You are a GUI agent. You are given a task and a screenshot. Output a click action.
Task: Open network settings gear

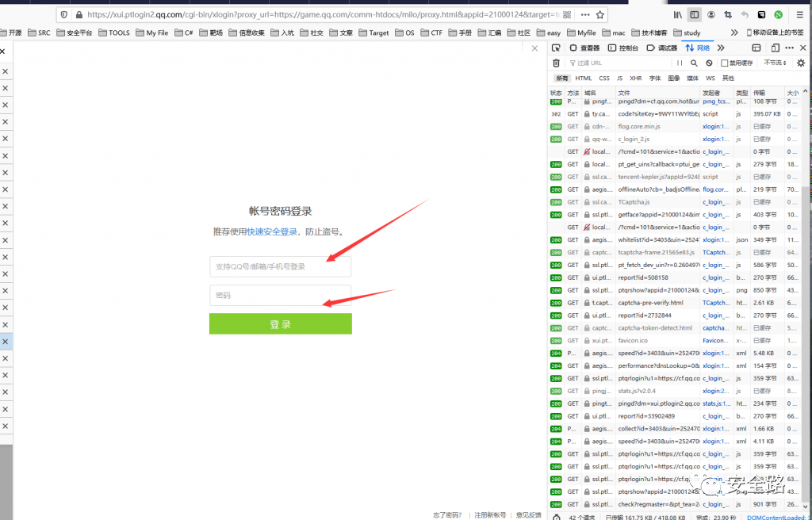[801, 63]
